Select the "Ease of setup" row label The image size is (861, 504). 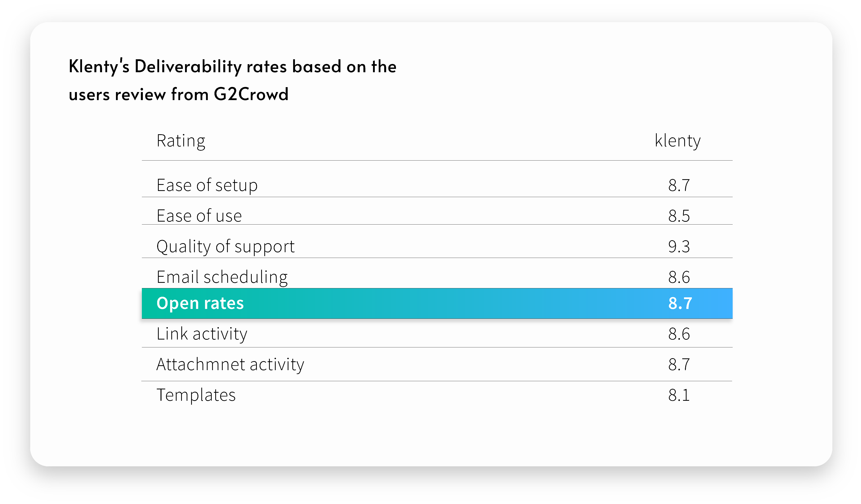pyautogui.click(x=207, y=185)
